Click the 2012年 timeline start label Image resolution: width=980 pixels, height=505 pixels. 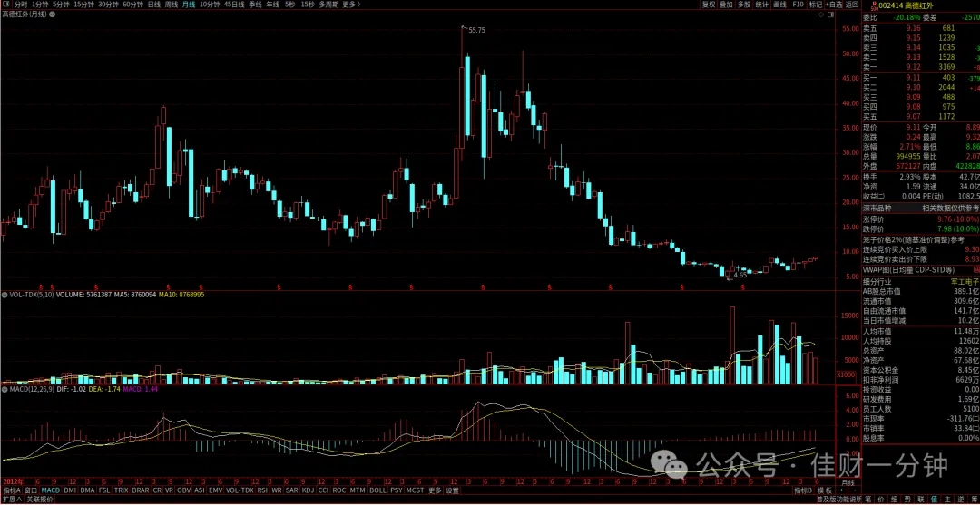(x=13, y=483)
